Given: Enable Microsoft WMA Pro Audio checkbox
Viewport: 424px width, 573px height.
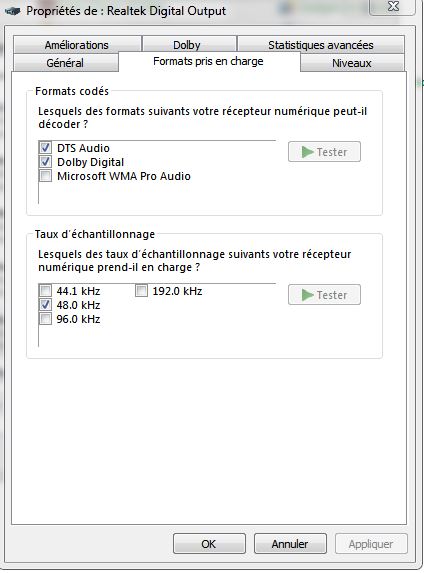Looking at the screenshot, I should pos(45,176).
